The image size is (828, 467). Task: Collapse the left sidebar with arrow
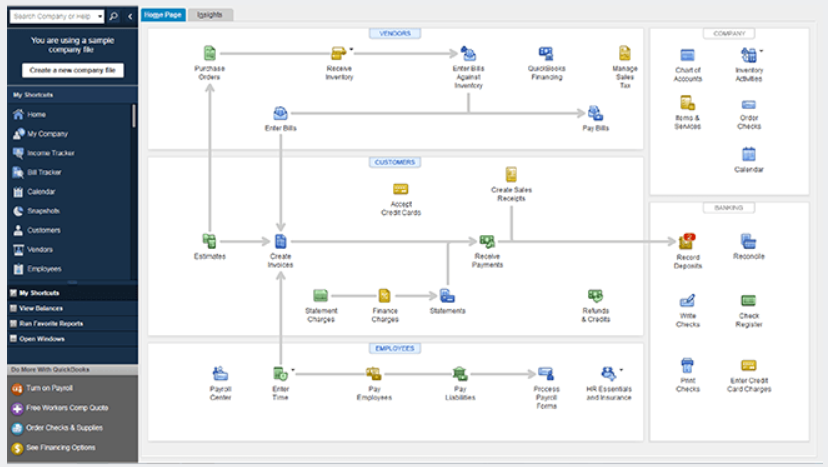(x=129, y=17)
